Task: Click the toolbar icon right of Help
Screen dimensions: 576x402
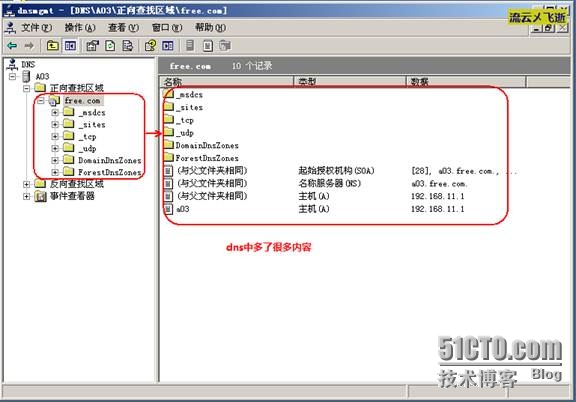Action: (168, 46)
